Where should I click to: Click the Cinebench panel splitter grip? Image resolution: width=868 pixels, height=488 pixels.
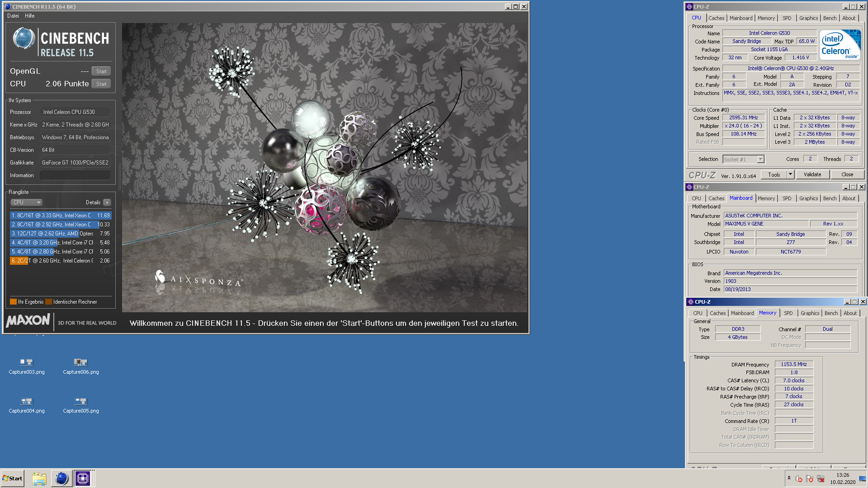coord(119,176)
